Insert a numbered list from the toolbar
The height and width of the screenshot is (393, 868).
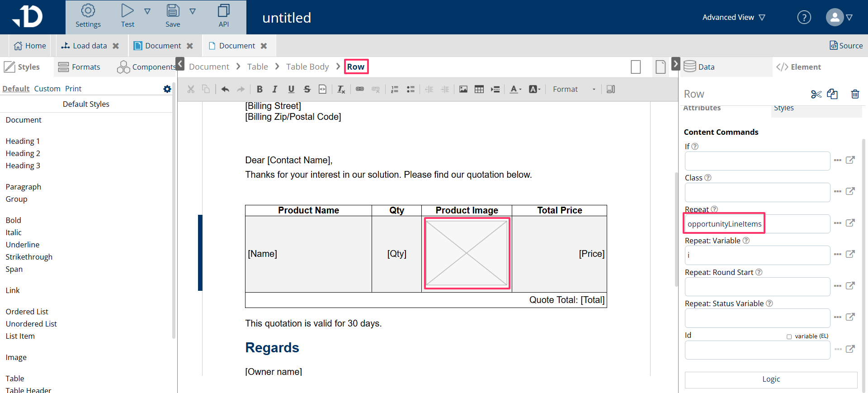tap(395, 89)
